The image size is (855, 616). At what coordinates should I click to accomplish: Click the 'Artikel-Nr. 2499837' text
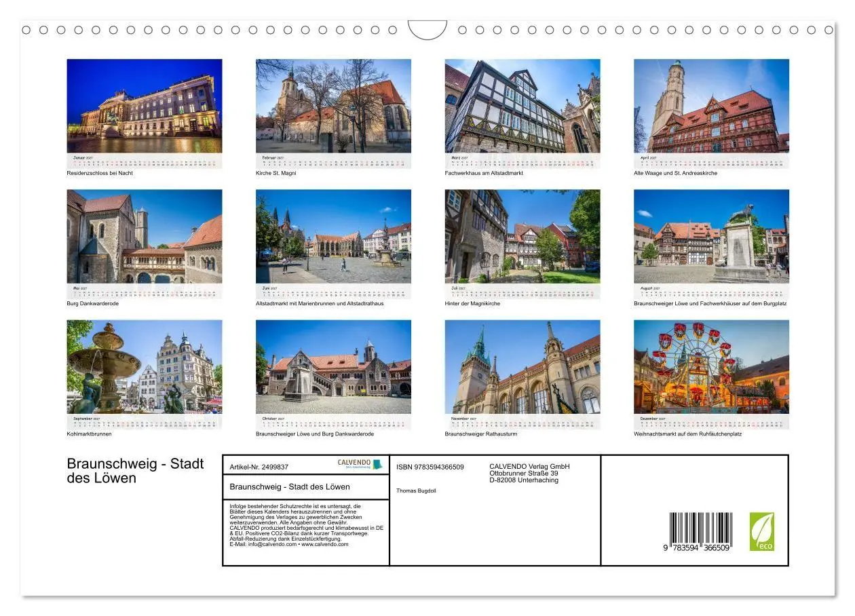coord(259,467)
